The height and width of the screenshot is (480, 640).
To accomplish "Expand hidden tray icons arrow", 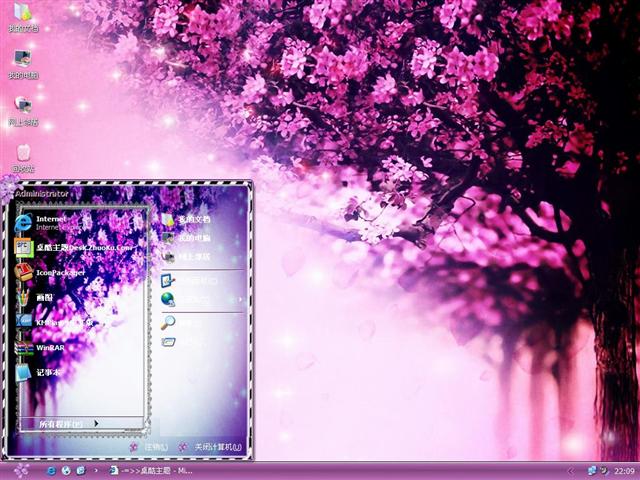I will (571, 471).
